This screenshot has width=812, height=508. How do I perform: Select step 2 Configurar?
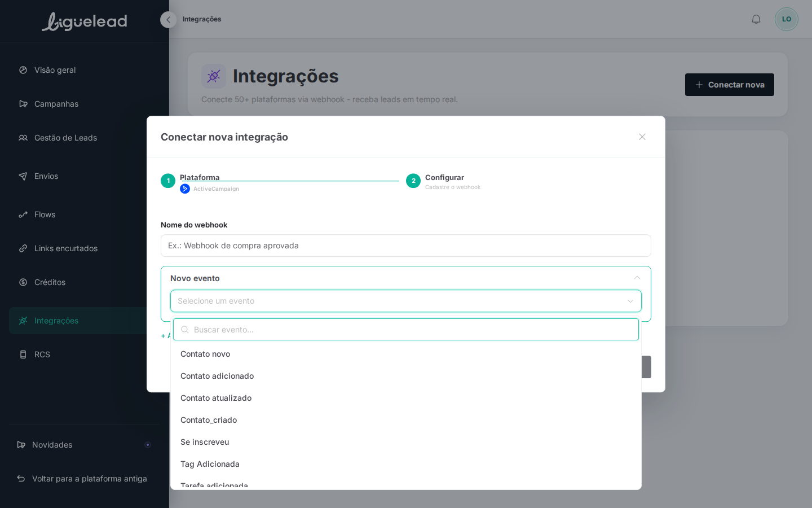(413, 181)
